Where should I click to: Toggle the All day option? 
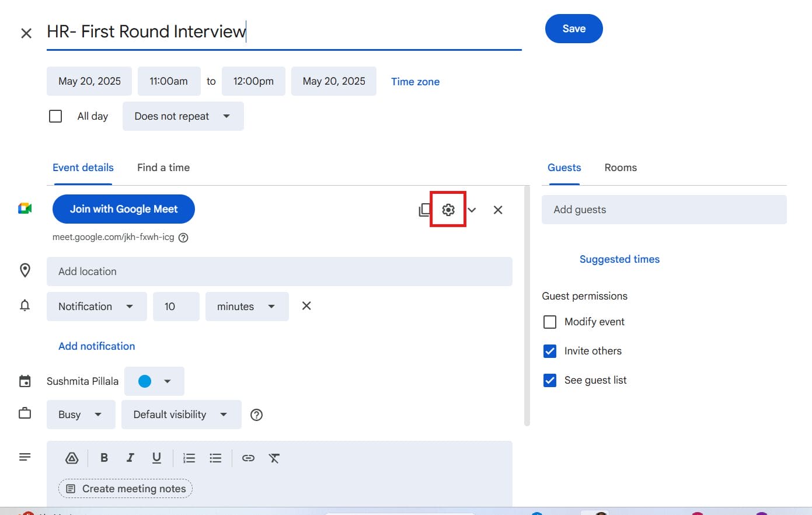click(x=55, y=116)
